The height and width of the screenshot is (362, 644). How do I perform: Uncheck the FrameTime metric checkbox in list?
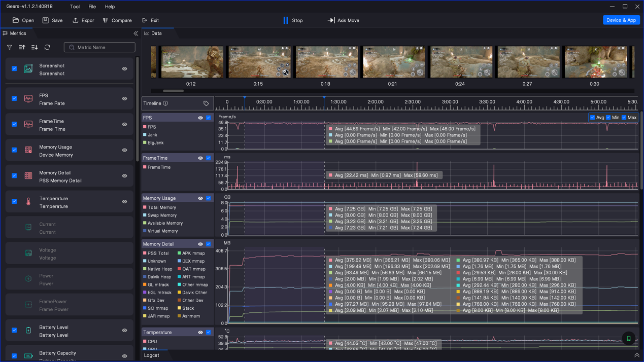click(14, 125)
